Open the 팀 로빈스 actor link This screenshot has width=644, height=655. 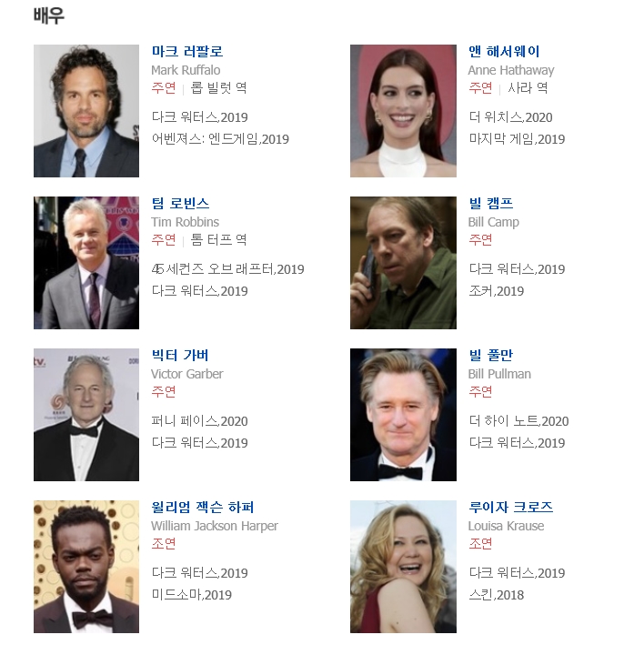click(180, 204)
